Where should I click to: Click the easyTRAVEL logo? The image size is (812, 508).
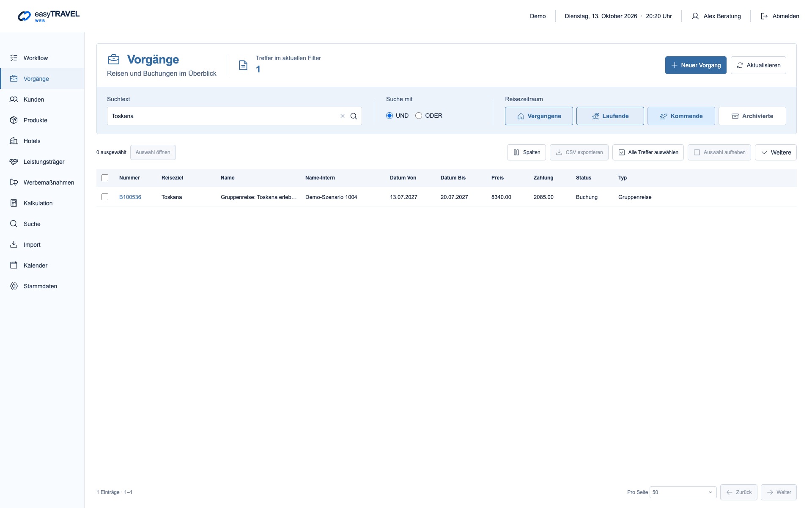(49, 16)
